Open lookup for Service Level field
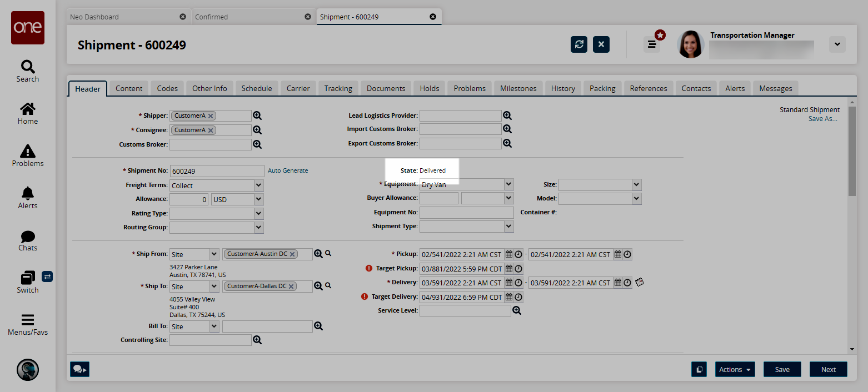The image size is (868, 392). pos(517,311)
